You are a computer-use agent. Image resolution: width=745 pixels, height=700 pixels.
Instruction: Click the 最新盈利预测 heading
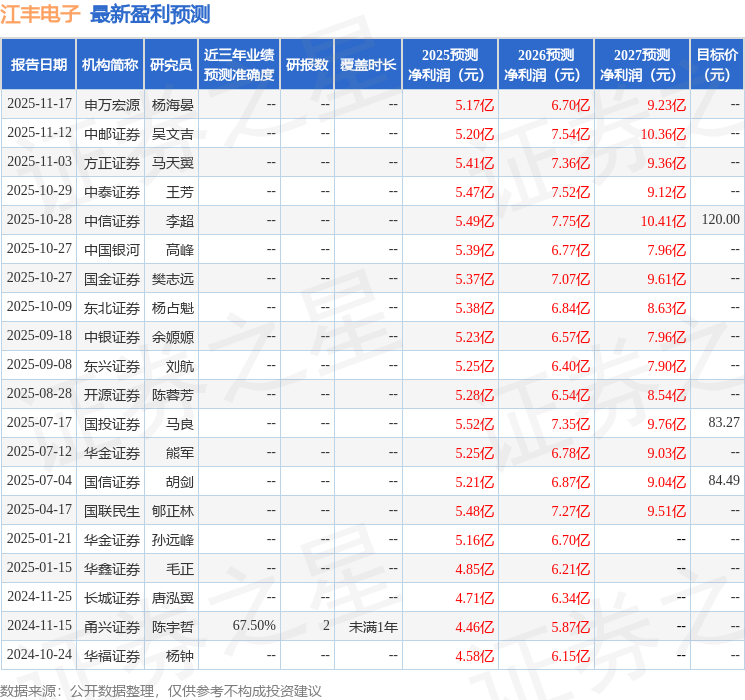150,14
